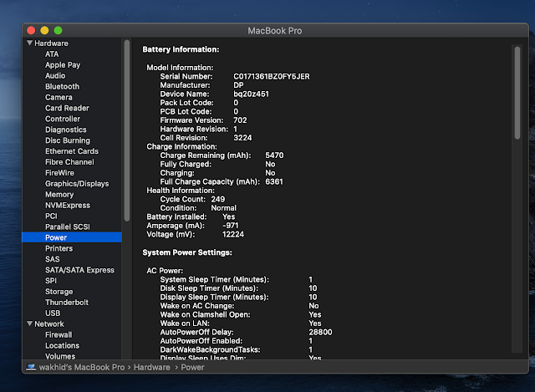View Storage hardware info
535x392 pixels.
coord(59,292)
